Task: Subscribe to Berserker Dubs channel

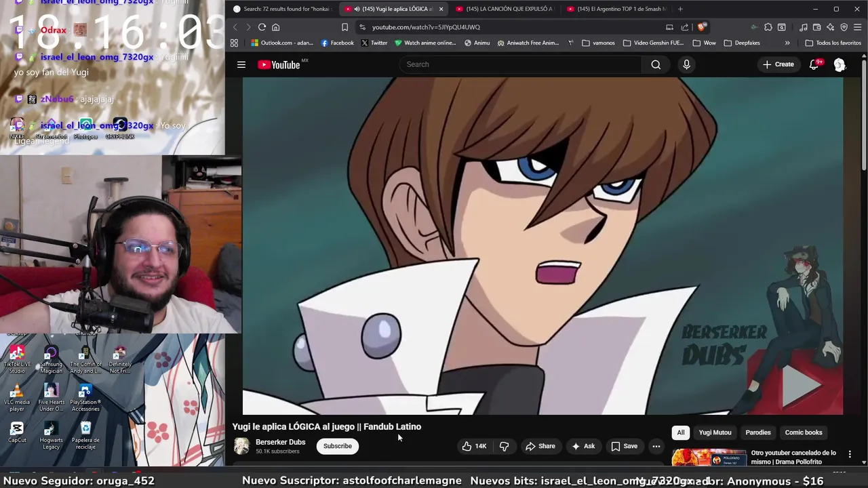Action: [337, 446]
